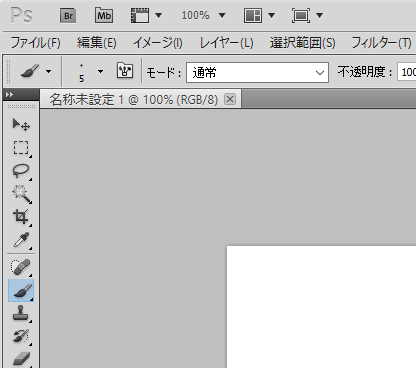Open the フィルター(T) menu
This screenshot has height=368, width=416.
[x=381, y=43]
